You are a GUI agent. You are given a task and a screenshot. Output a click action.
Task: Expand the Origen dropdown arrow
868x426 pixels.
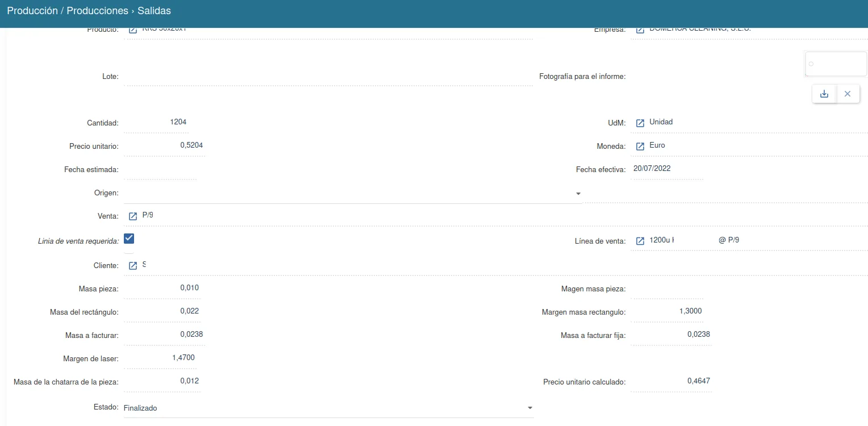point(578,194)
